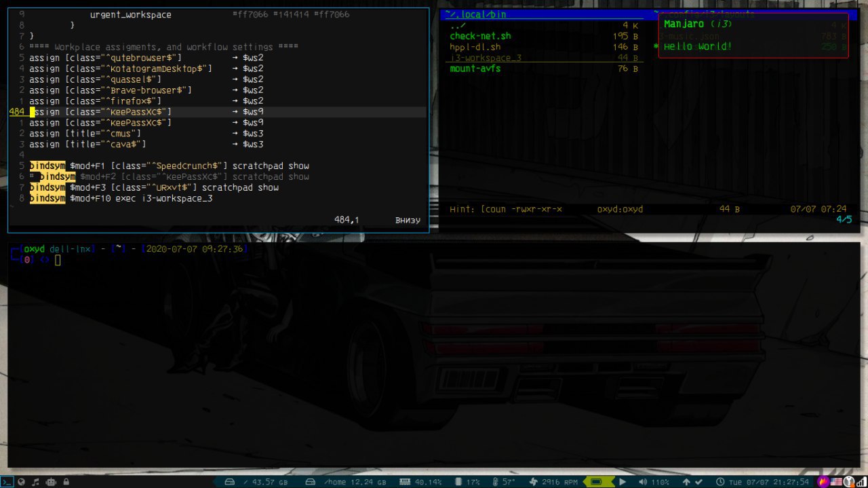
Task: Click the speaker icon beside 110%
Action: pyautogui.click(x=643, y=482)
